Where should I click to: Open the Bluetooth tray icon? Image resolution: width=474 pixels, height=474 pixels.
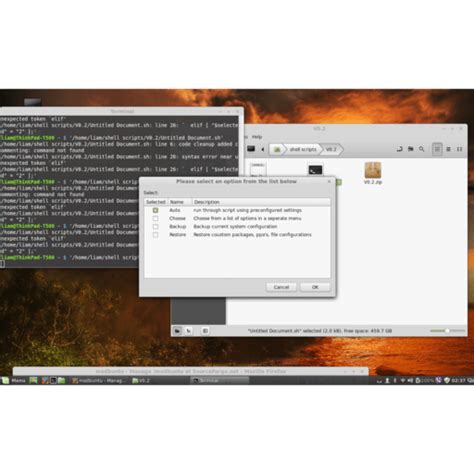[x=395, y=380]
